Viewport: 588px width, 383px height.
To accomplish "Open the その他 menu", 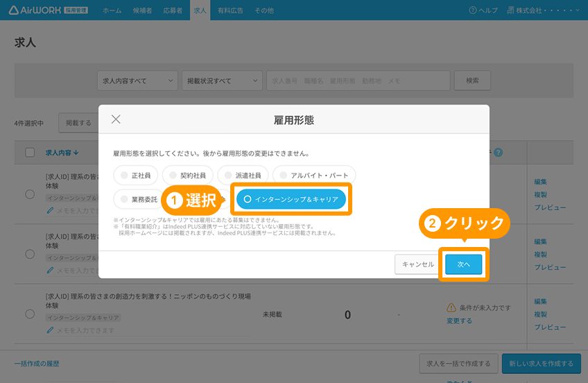I will point(264,10).
